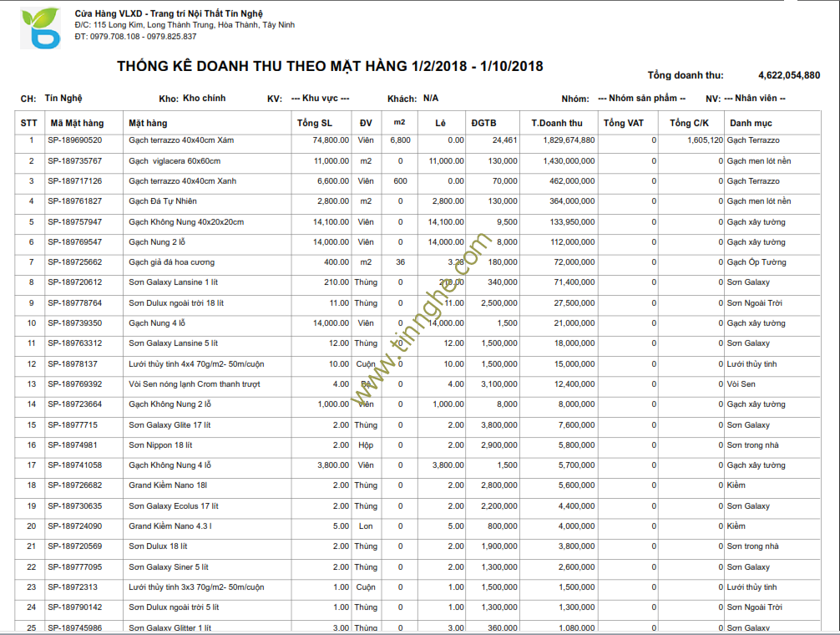
Task: Click the unit cell Hộp
Action: tap(366, 444)
